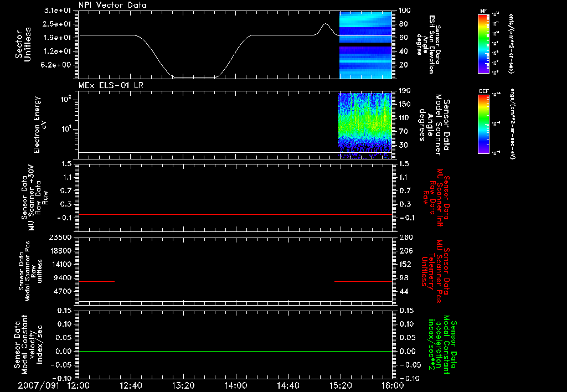Click the DEF color scale bar
The width and height of the screenshot is (567, 392).
tap(483, 123)
